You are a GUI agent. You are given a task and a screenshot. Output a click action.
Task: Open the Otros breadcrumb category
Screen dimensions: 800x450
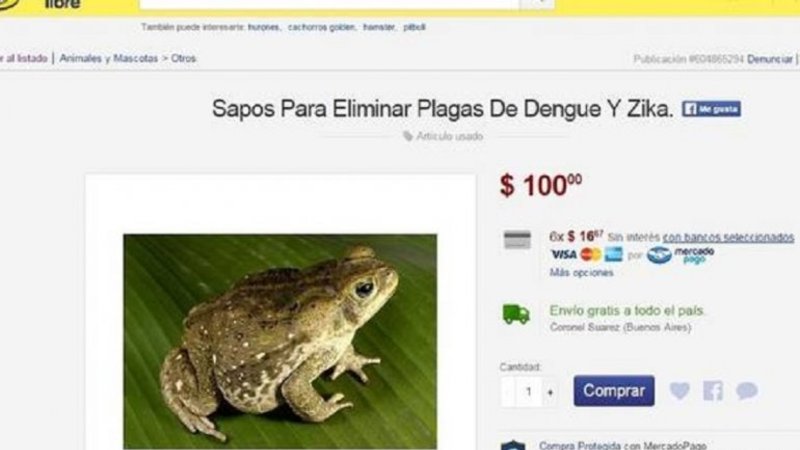pyautogui.click(x=183, y=58)
